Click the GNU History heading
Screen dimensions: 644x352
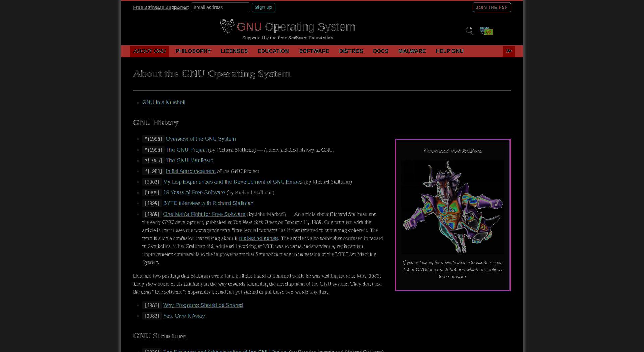coord(156,123)
